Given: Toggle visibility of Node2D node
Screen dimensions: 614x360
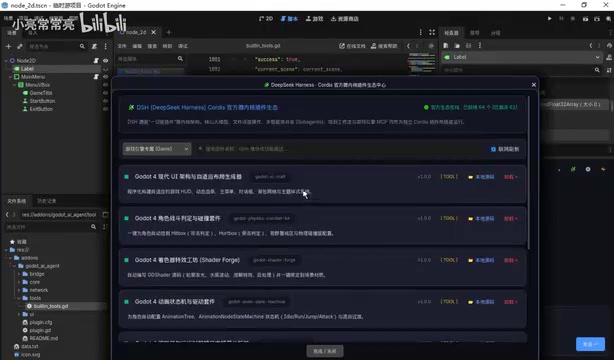Looking at the screenshot, I should point(105,61).
